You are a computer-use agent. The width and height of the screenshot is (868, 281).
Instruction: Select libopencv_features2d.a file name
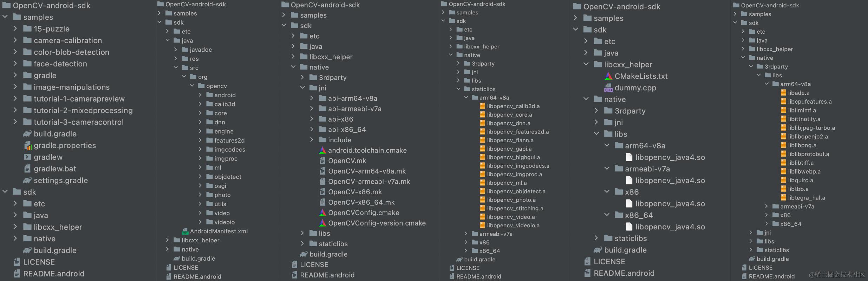pyautogui.click(x=518, y=132)
